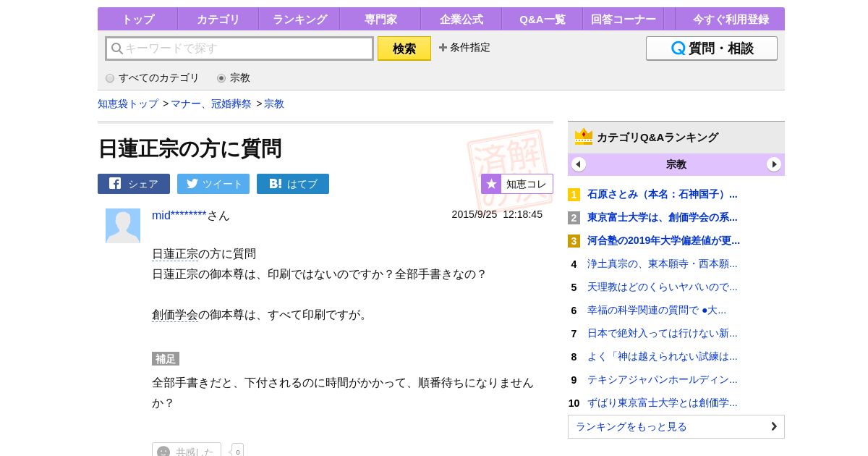
Task: Click the Q icon on the 質問・相談 button
Action: (x=678, y=48)
